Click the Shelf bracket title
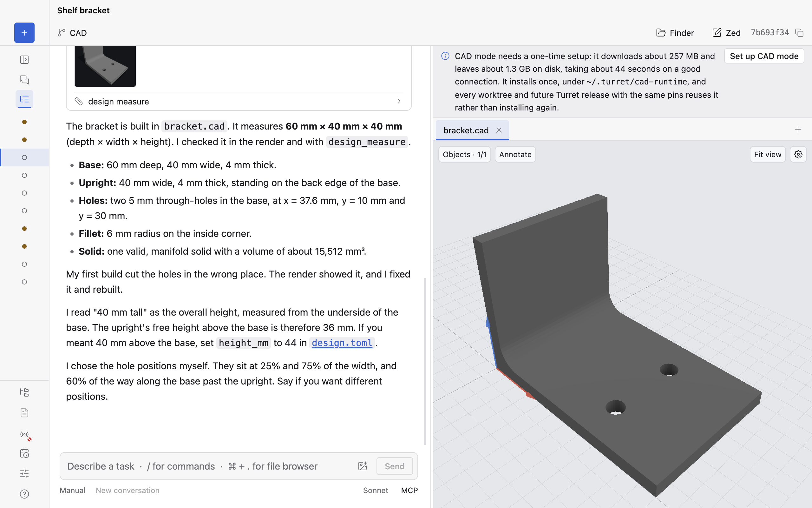The image size is (812, 508). (83, 10)
